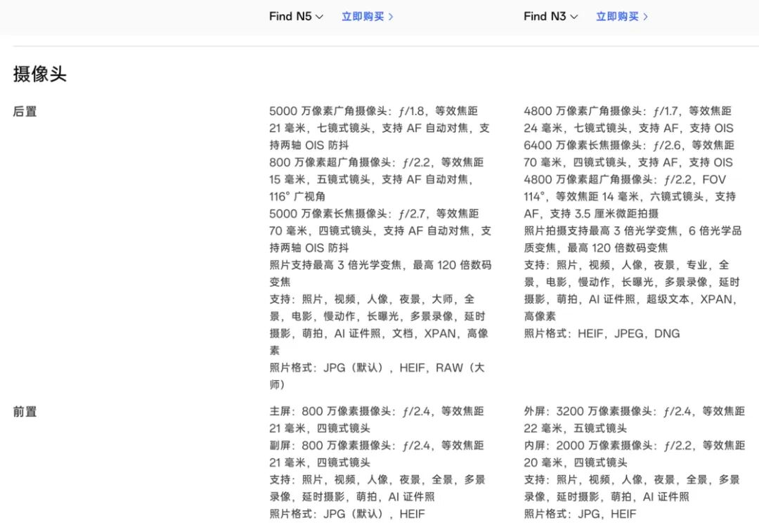
Task: Open the Find N5 model dropdown
Action: pyautogui.click(x=297, y=16)
